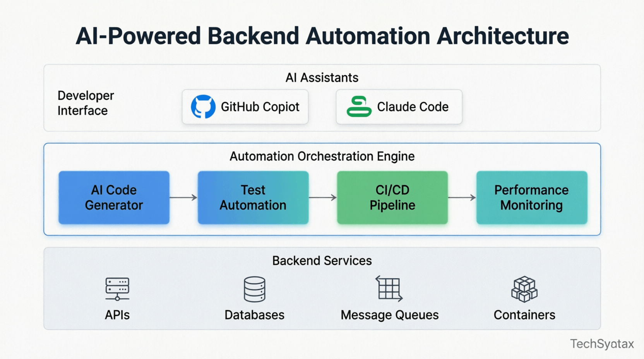Click the Test Automation stage
644x359 pixels.
click(252, 197)
